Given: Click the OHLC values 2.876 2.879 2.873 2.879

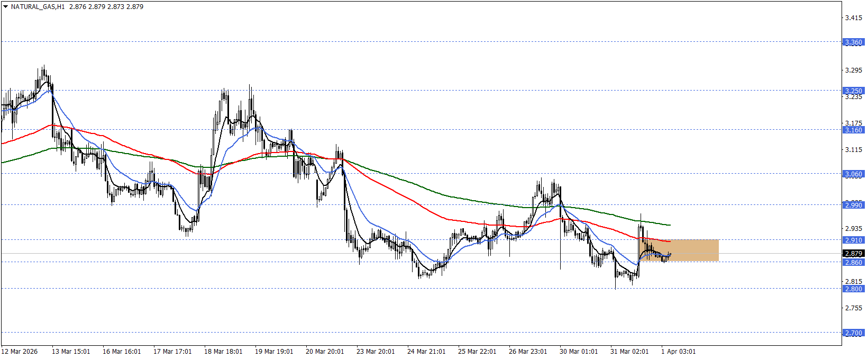Looking at the screenshot, I should [x=106, y=7].
